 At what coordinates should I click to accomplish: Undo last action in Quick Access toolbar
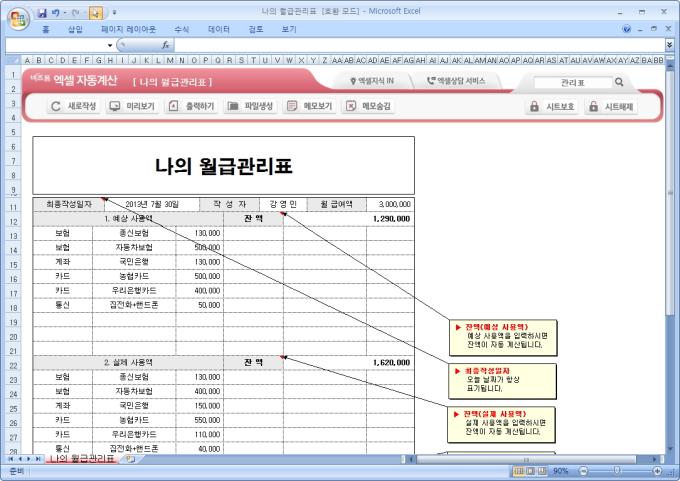[56, 13]
